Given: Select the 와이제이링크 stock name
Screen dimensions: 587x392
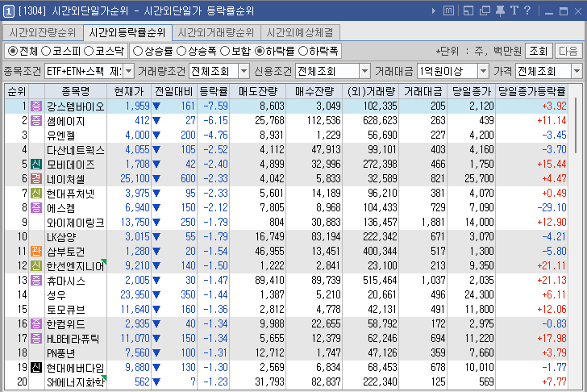Looking at the screenshot, I should (75, 223).
